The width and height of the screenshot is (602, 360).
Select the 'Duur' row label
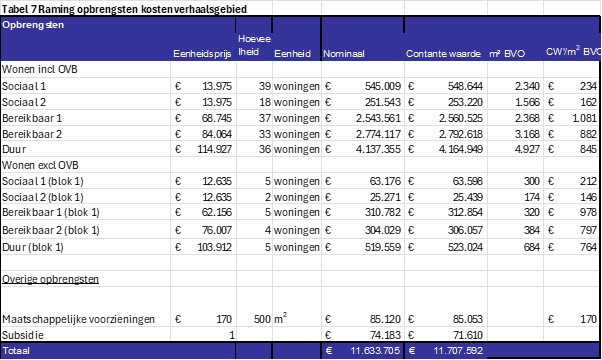[x=14, y=149]
